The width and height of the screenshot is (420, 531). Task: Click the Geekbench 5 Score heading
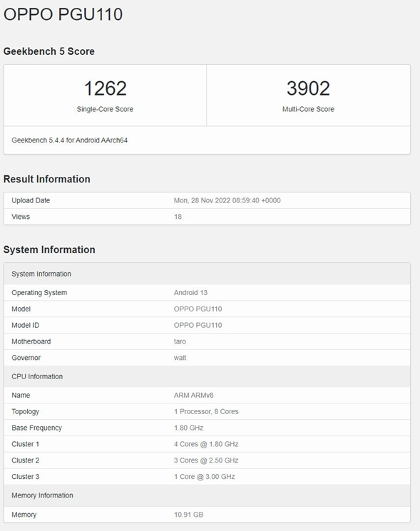click(x=49, y=51)
